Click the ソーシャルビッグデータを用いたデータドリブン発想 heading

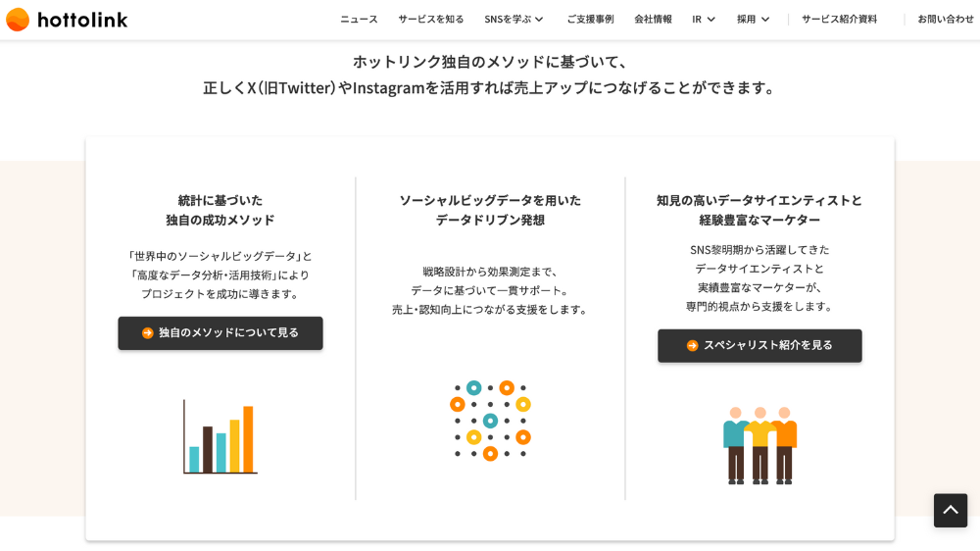(490, 210)
